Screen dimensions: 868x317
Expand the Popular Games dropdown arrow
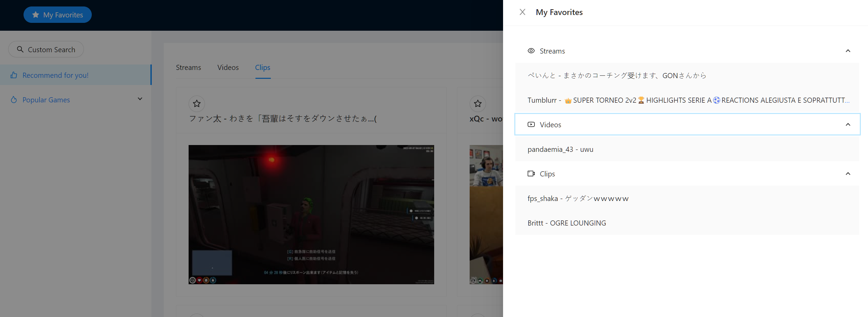coord(140,99)
